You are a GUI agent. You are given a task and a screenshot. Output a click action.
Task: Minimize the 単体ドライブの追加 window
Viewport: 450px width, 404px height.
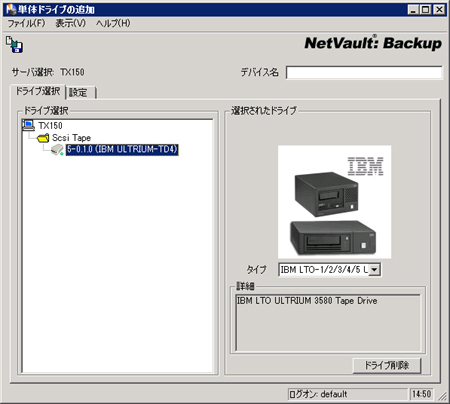pyautogui.click(x=413, y=10)
